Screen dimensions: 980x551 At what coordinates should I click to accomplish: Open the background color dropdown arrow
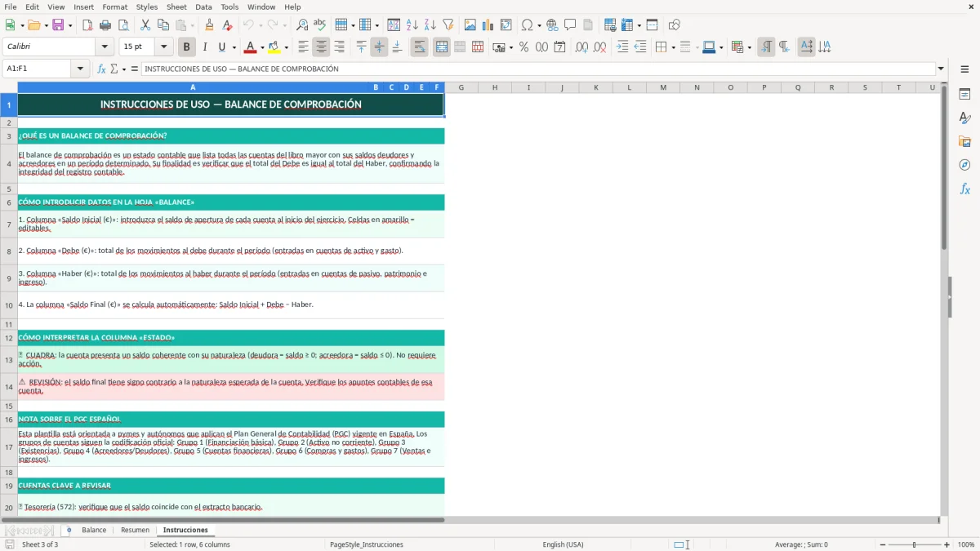pos(286,47)
